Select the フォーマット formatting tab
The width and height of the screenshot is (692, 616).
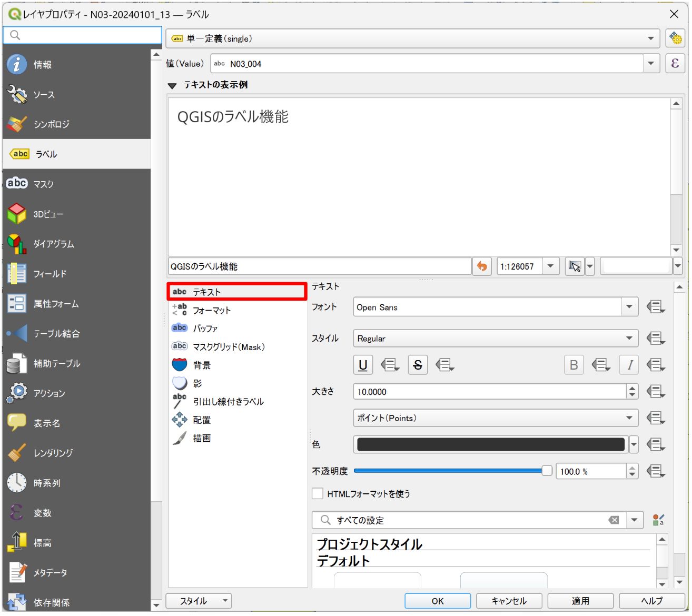click(237, 310)
